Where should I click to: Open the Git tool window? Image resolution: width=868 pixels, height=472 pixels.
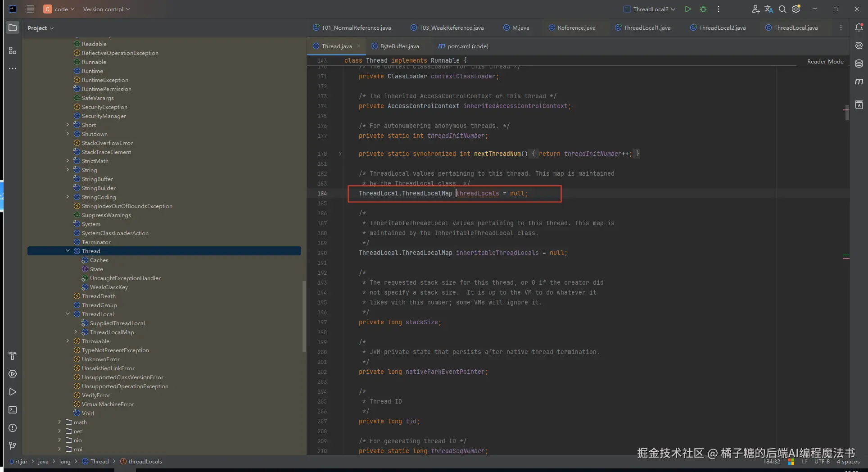tap(13, 446)
